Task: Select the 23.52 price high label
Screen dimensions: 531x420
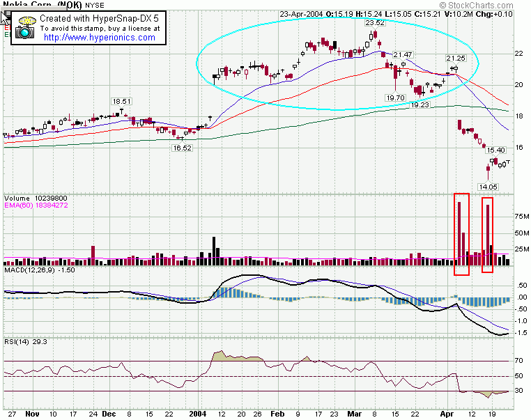Action: pos(375,23)
